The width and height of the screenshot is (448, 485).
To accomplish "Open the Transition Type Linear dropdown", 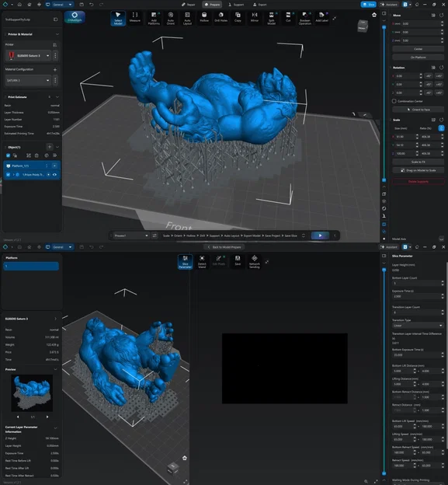I will (418, 326).
